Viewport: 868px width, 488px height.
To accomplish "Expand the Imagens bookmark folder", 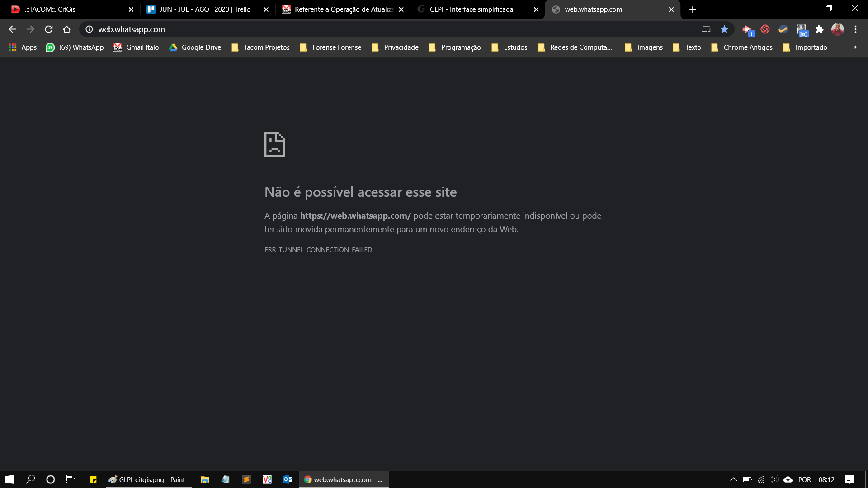I will point(644,47).
